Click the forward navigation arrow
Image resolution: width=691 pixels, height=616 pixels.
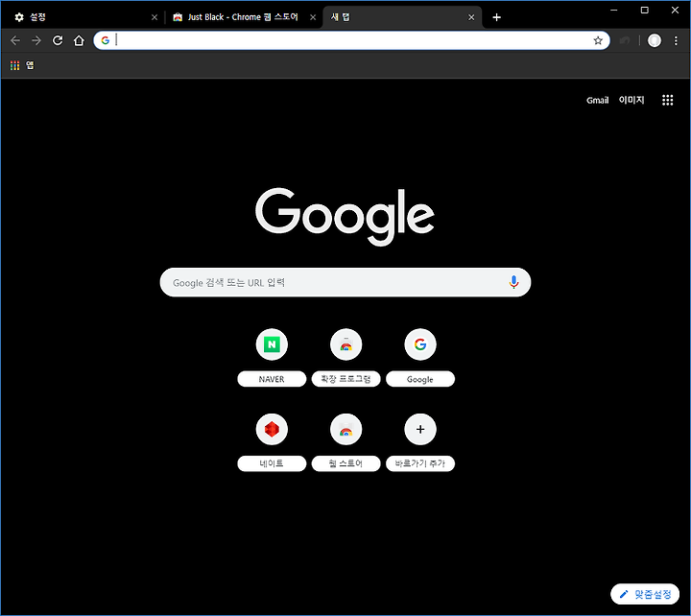[x=36, y=41]
